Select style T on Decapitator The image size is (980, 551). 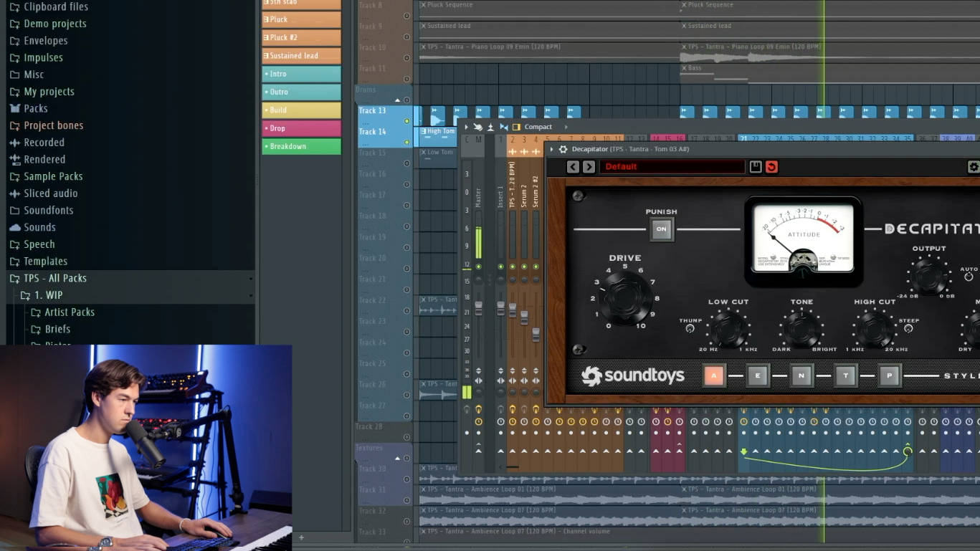pyautogui.click(x=845, y=375)
